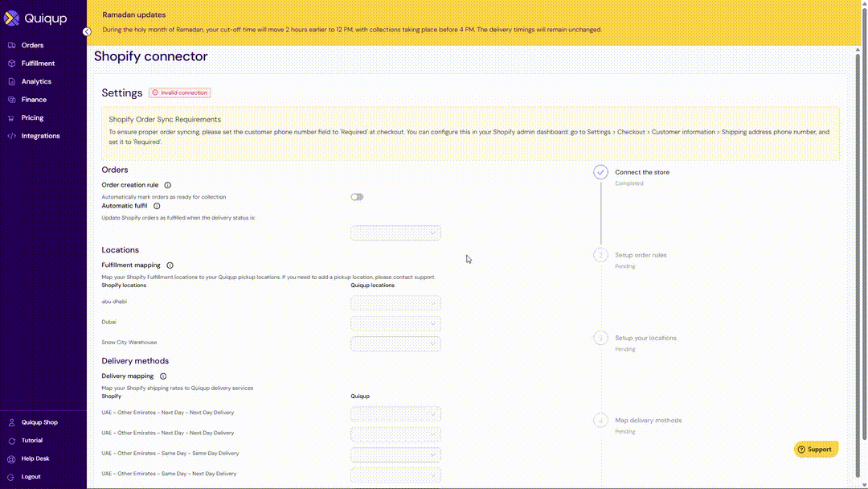Click the Tutorial icon
Image resolution: width=868 pixels, height=489 pixels.
11,441
